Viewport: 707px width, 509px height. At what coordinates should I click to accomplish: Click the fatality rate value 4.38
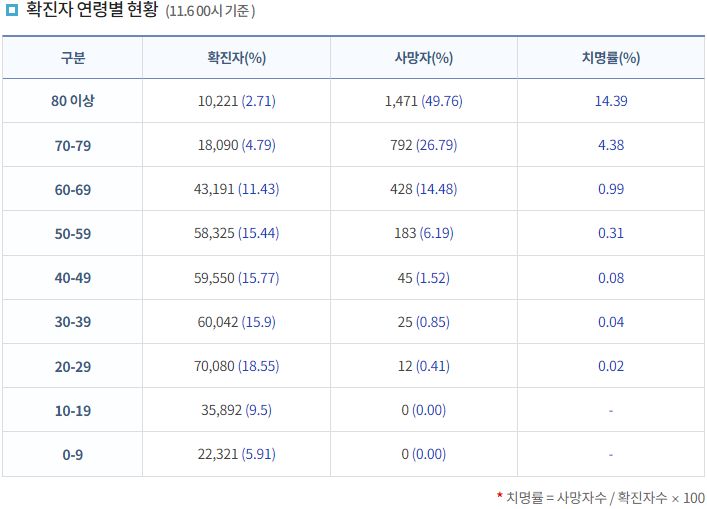point(611,145)
